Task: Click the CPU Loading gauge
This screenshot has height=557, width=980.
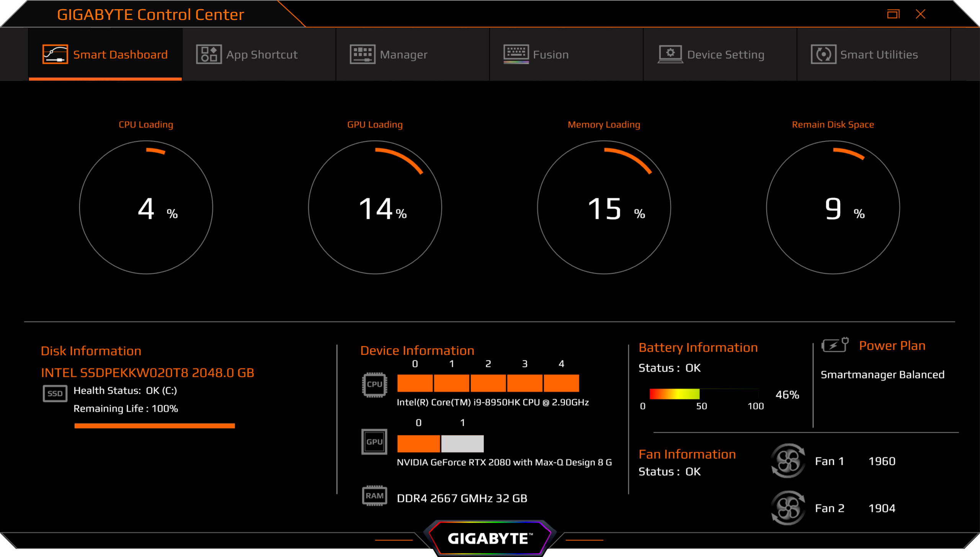Action: 146,207
